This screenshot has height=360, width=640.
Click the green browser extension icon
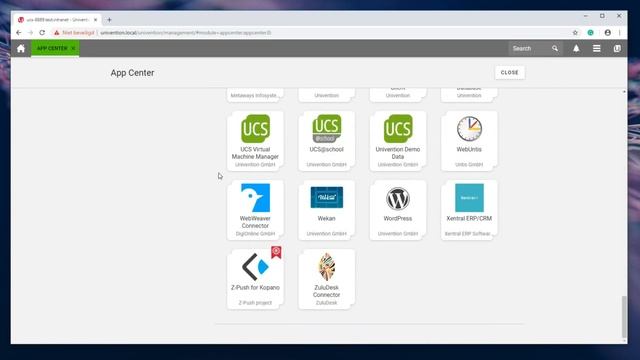click(x=591, y=33)
